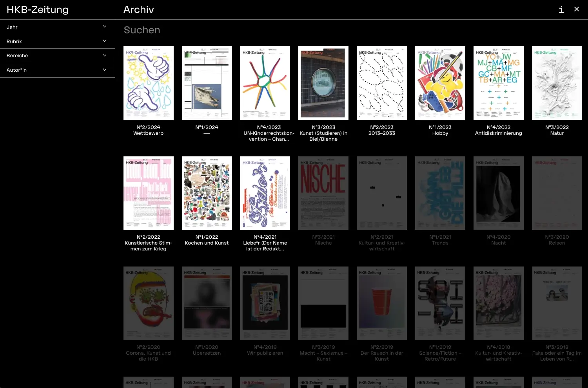
Task: Click the Suchen search field
Action: [352, 30]
